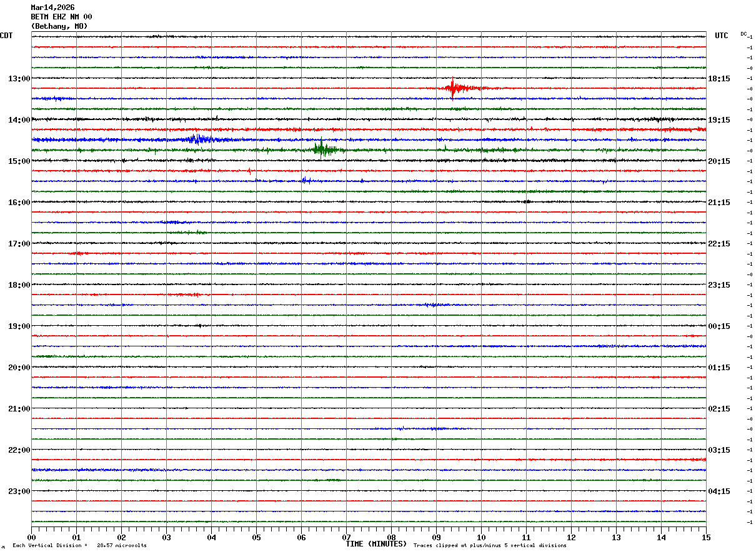
Task: Click the 04:15 UTC time label
Action: [719, 491]
